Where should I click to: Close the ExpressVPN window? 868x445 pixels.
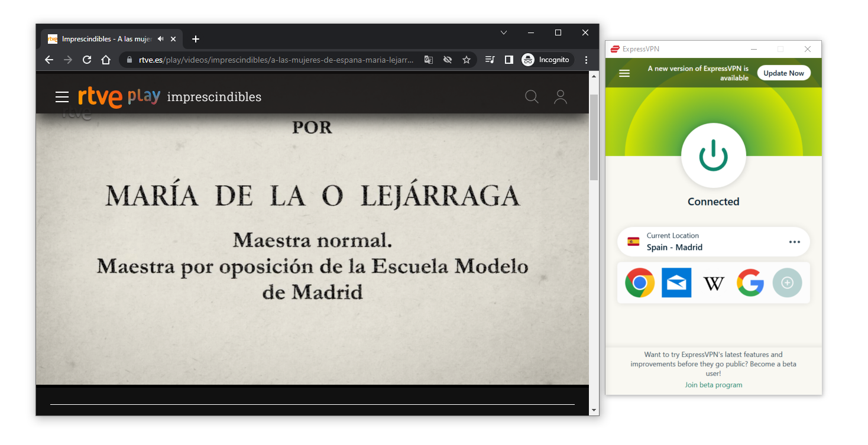pyautogui.click(x=808, y=49)
